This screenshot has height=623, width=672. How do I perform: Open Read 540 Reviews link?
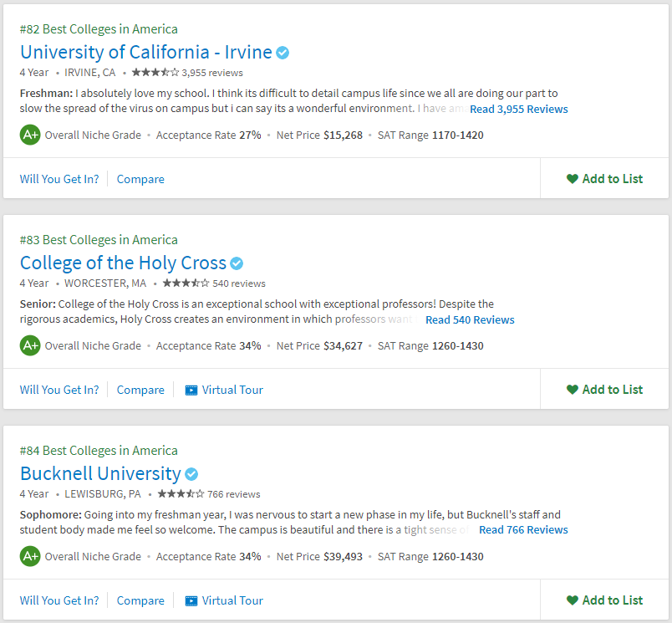(470, 319)
